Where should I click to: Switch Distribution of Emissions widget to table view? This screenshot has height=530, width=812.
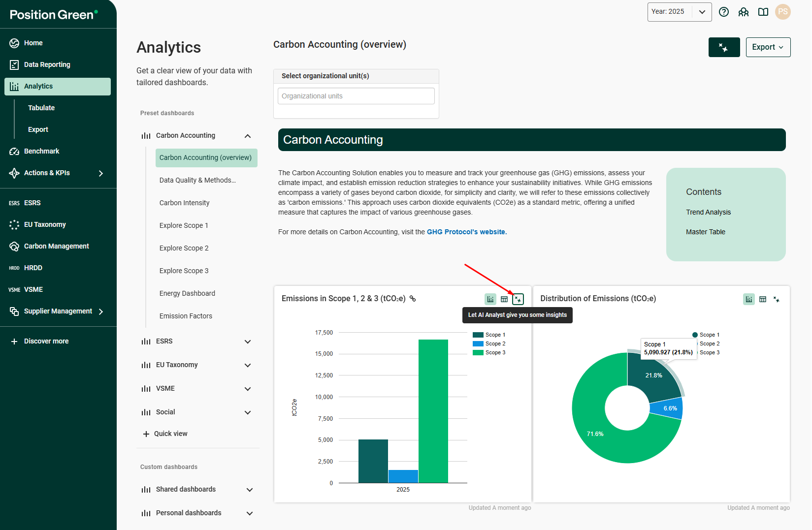point(763,299)
